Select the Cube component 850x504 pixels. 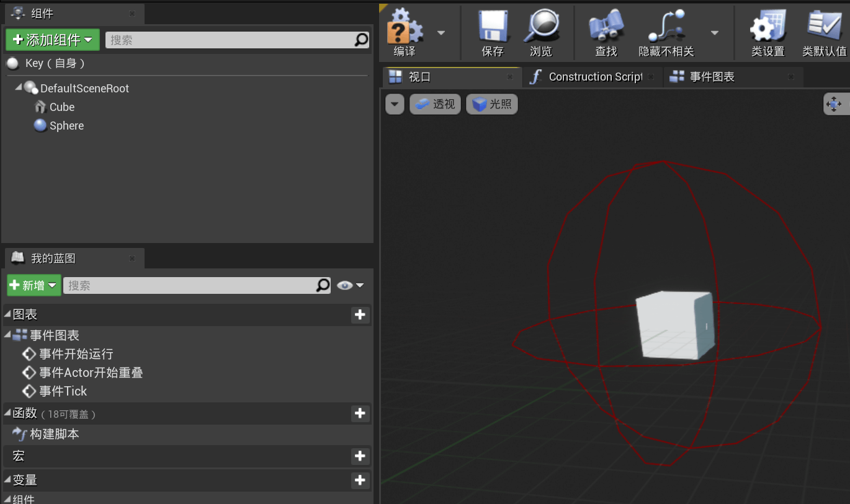tap(62, 107)
